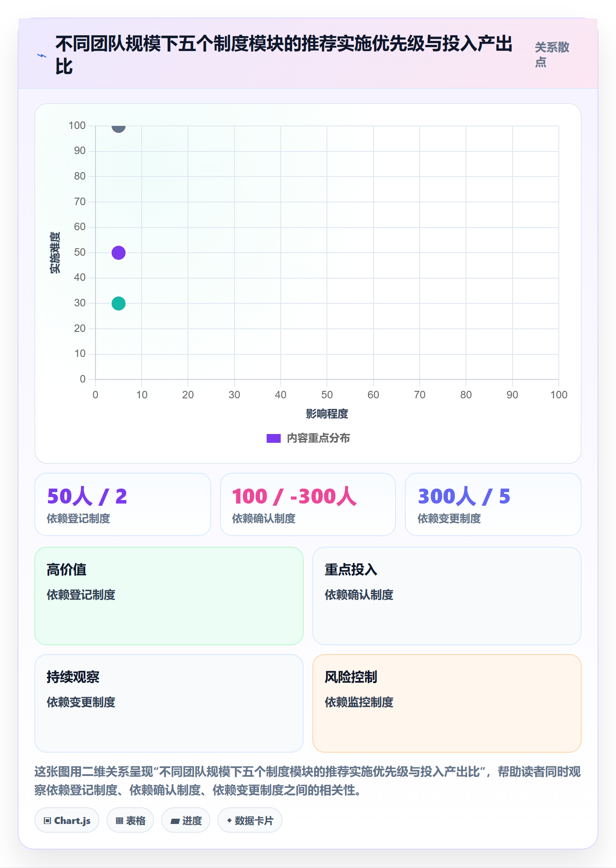Click the 依赖登记制度 text under 高价值
This screenshot has width=616, height=868.
81,595
